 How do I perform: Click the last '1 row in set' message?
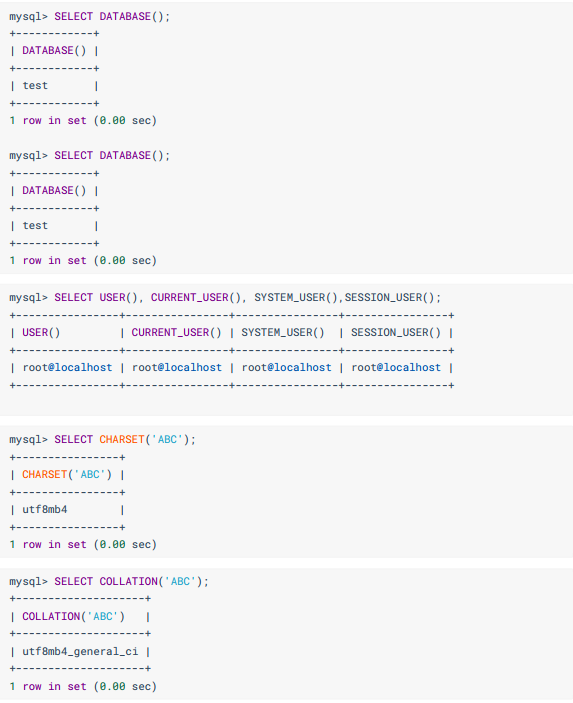[83, 686]
